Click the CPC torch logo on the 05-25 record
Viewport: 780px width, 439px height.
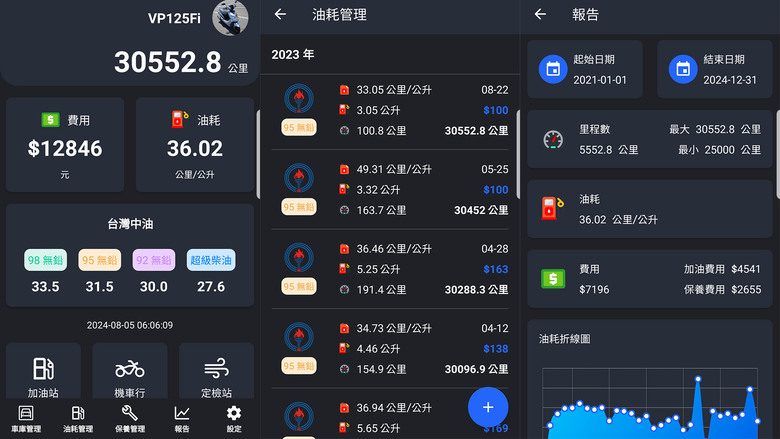299,178
